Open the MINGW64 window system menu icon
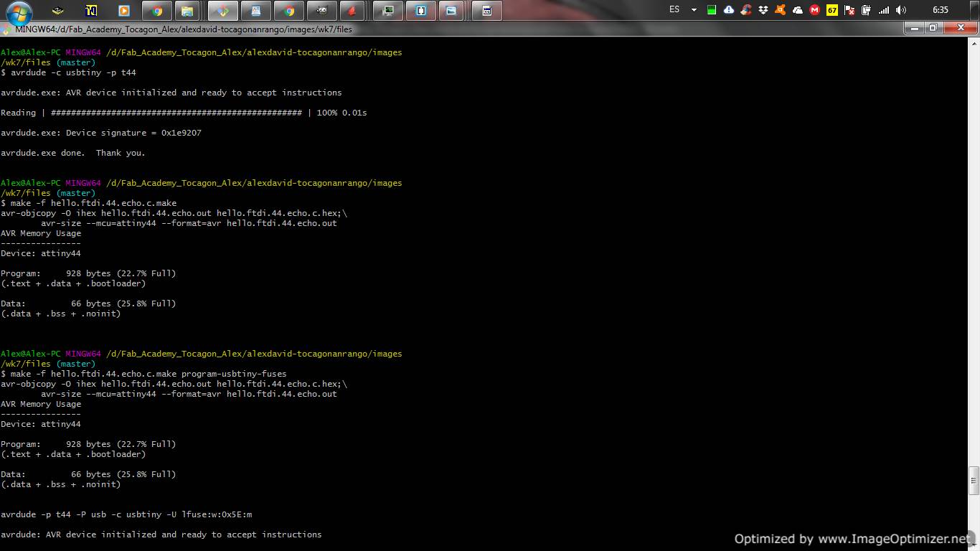Viewport: 980px width, 551px height. pos(6,29)
